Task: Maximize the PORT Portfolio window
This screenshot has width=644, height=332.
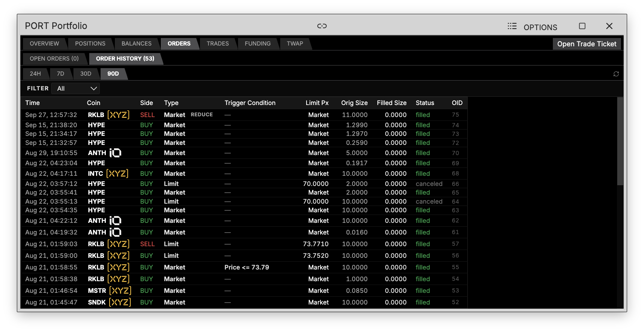Action: click(582, 26)
